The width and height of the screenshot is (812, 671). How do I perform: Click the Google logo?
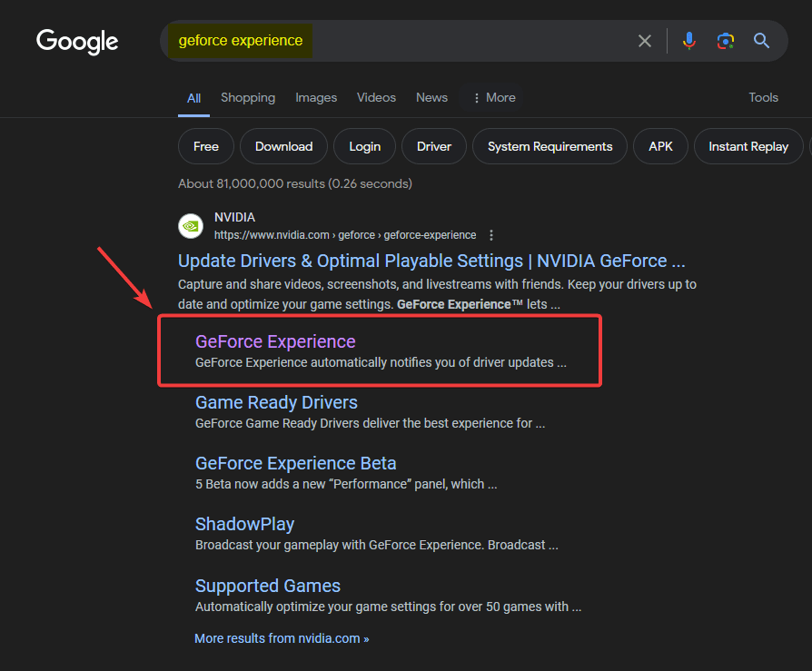(77, 41)
